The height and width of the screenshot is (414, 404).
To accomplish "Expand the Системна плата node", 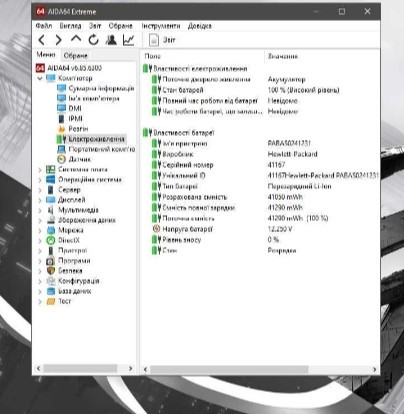I will (40, 170).
